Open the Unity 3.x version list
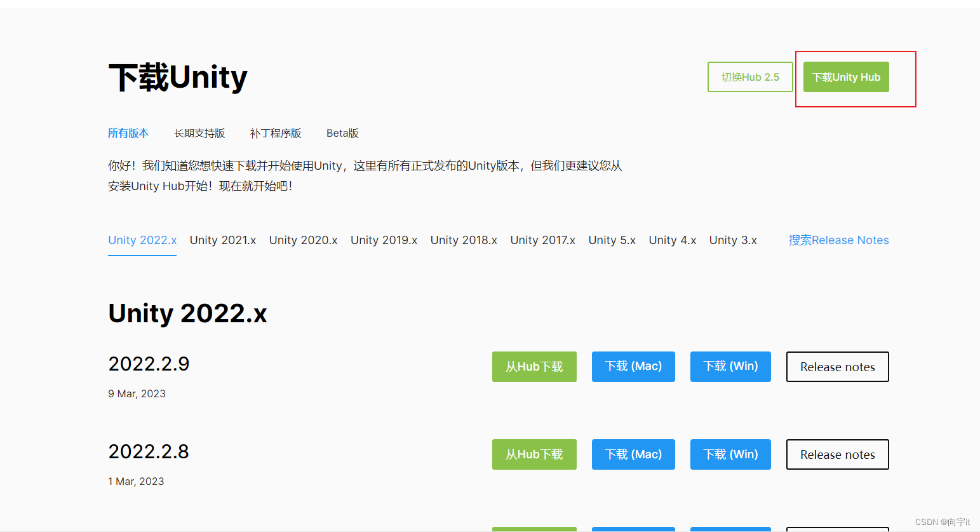Screen dimensions: 980x532 tap(732, 240)
